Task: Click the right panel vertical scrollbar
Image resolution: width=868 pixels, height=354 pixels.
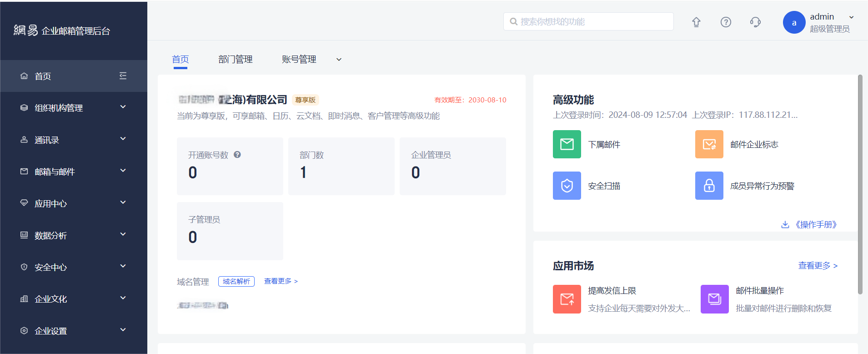Action: (860, 184)
